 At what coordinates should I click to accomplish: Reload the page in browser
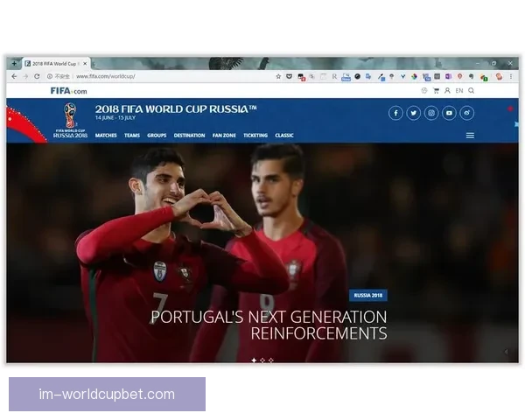[x=37, y=76]
